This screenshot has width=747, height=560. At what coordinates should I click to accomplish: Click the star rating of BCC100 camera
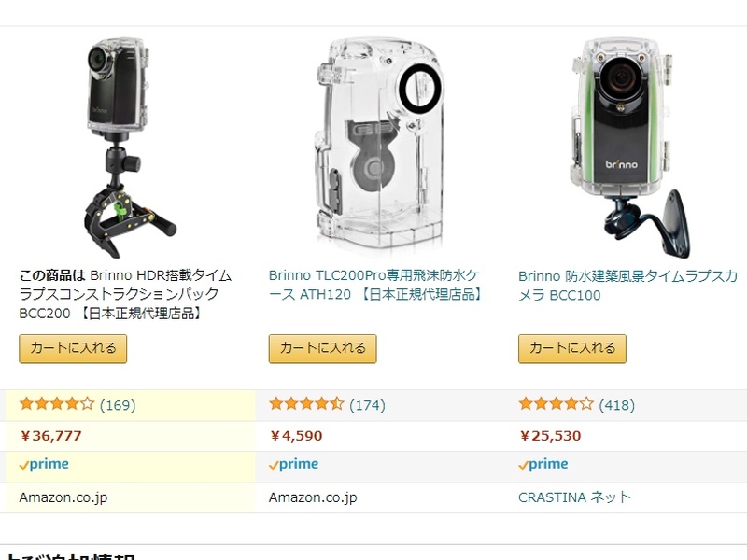coord(556,404)
